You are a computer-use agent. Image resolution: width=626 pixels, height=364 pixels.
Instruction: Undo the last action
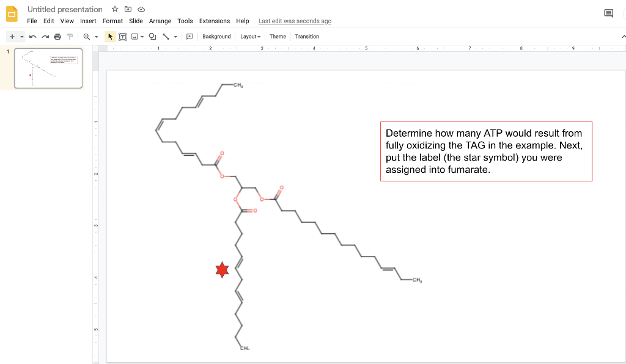click(x=33, y=37)
